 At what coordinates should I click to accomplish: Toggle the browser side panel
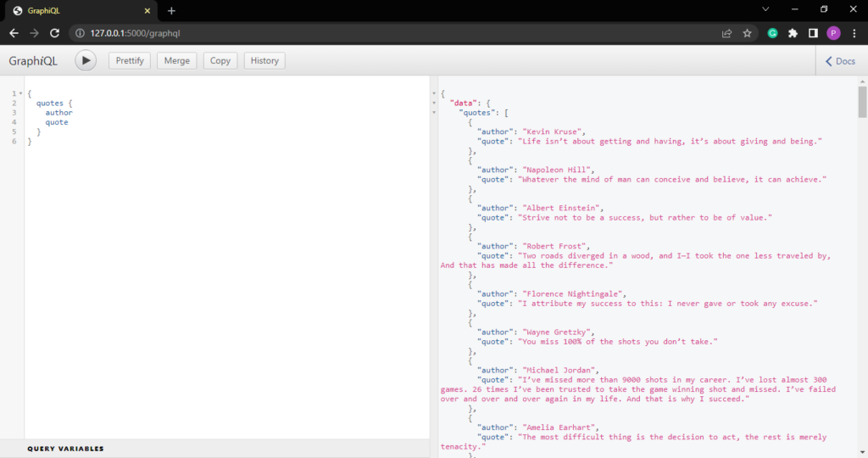813,33
